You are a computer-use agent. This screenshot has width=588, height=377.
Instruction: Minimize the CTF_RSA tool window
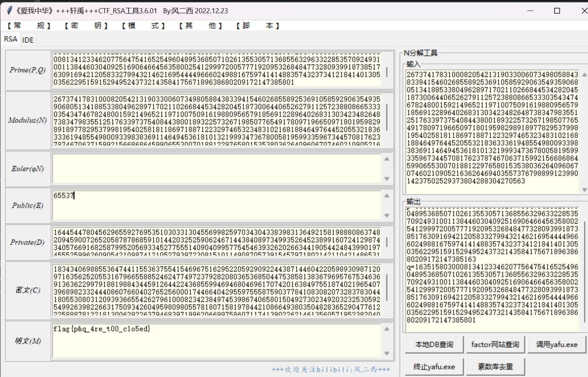tap(530, 11)
